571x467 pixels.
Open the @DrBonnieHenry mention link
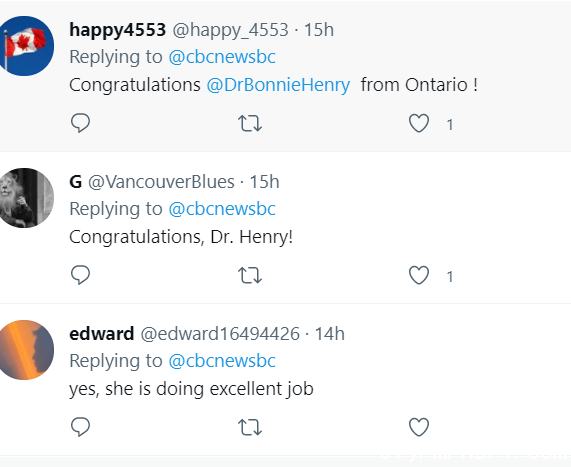click(x=278, y=85)
